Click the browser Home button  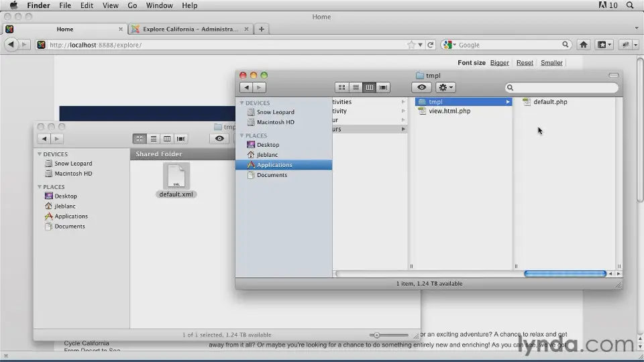point(583,45)
